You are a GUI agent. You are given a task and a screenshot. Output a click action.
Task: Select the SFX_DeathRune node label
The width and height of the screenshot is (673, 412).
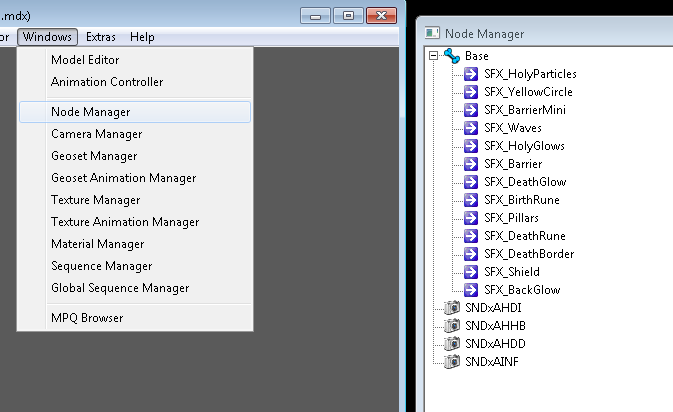coord(525,236)
